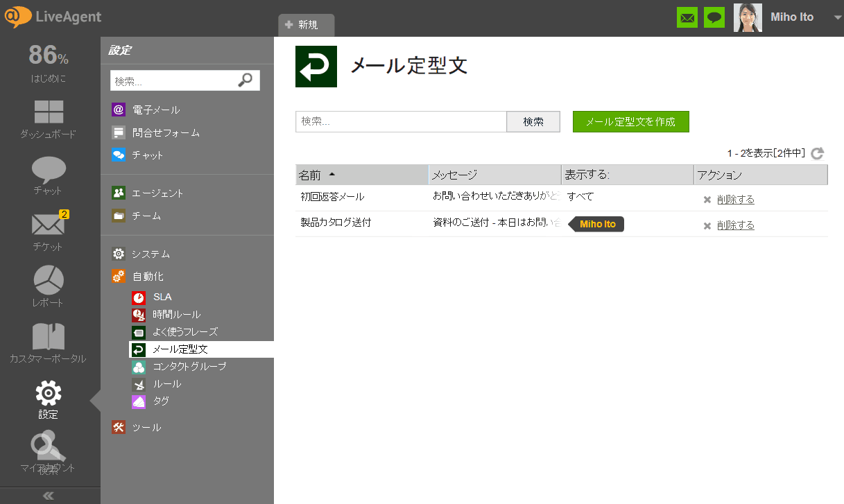Open コンタクトグループ settings
This screenshot has height=504, width=844.
click(x=179, y=366)
